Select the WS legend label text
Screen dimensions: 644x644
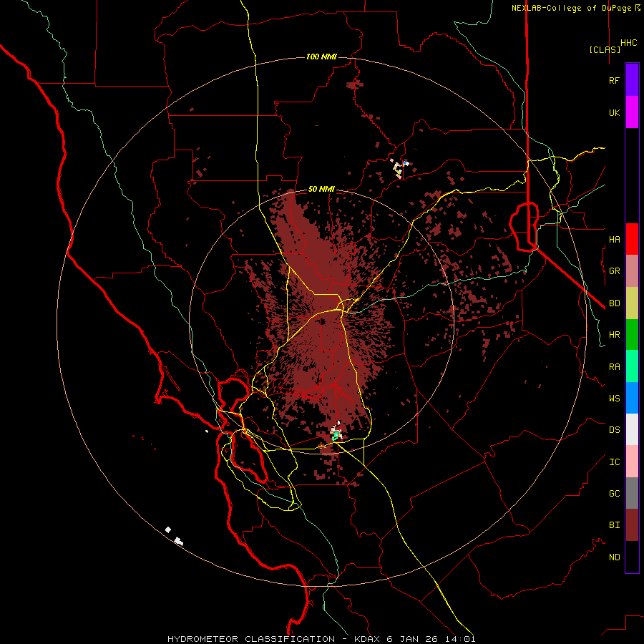point(614,399)
